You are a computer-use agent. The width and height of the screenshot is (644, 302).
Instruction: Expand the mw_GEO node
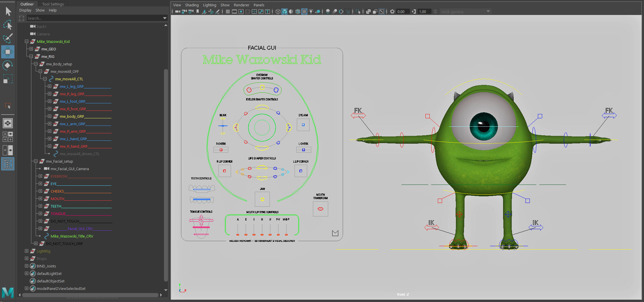point(31,49)
